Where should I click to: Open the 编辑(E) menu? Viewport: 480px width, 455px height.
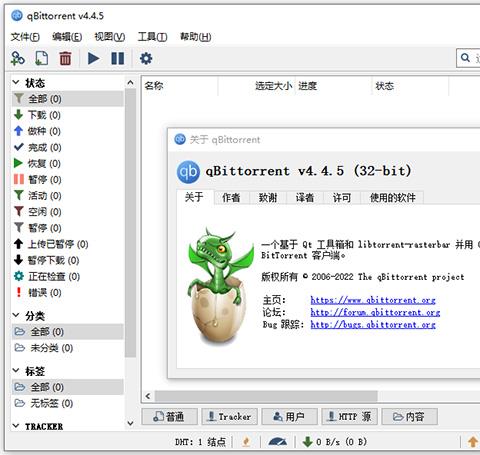click(67, 37)
